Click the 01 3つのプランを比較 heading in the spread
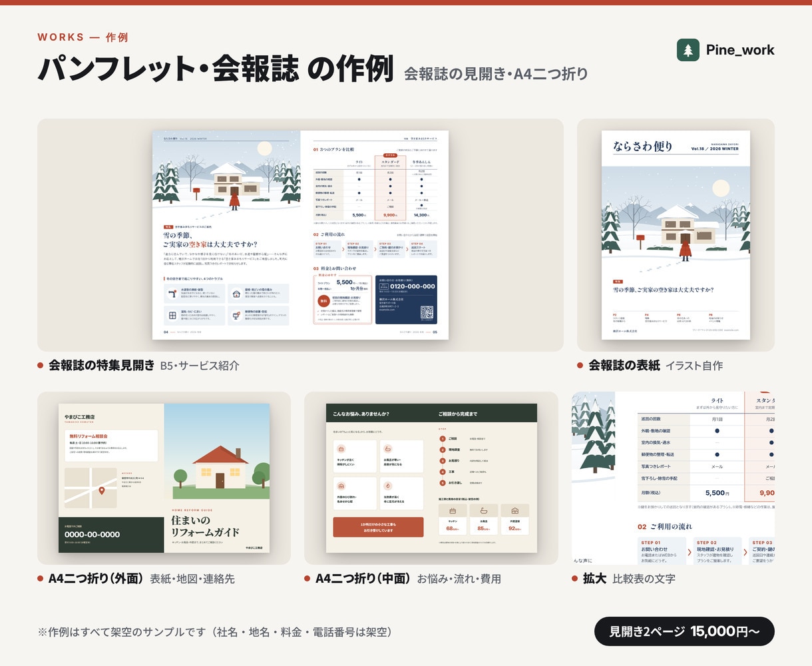This screenshot has height=666, width=812. [x=333, y=149]
